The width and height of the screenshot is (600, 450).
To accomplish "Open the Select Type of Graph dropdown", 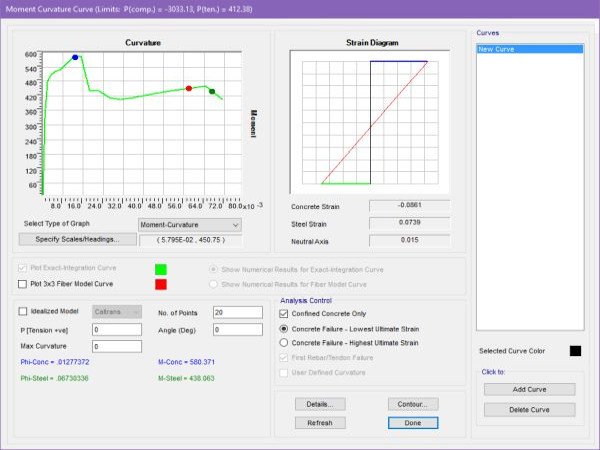I will pos(190,225).
